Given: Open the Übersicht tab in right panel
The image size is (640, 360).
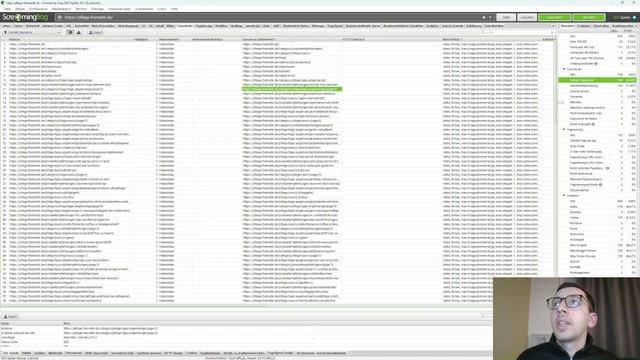Looking at the screenshot, I should click(x=567, y=26).
